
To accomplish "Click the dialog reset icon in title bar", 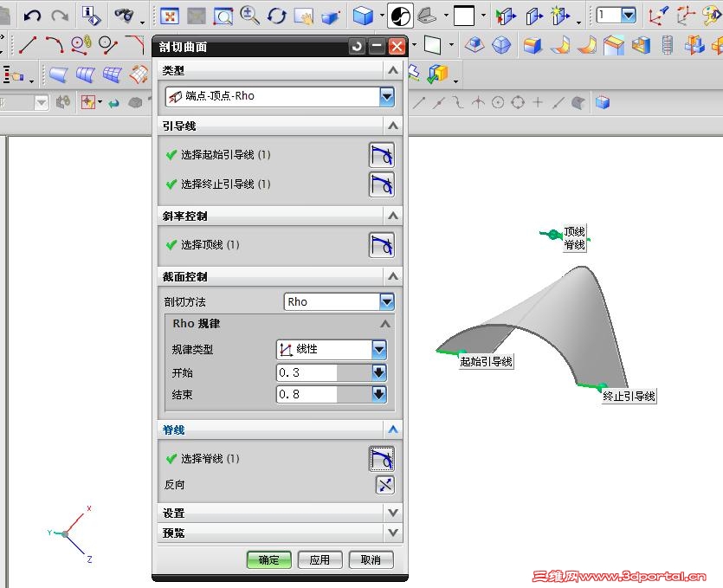I will click(357, 47).
